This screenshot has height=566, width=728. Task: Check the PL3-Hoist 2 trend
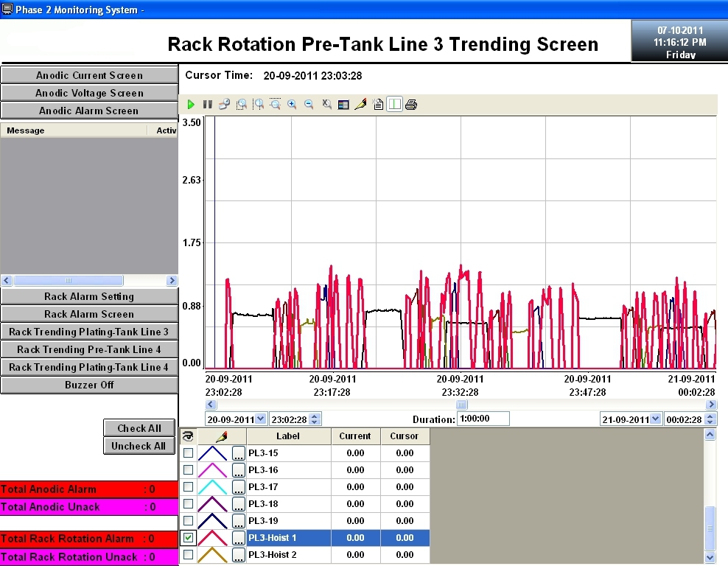click(x=188, y=555)
